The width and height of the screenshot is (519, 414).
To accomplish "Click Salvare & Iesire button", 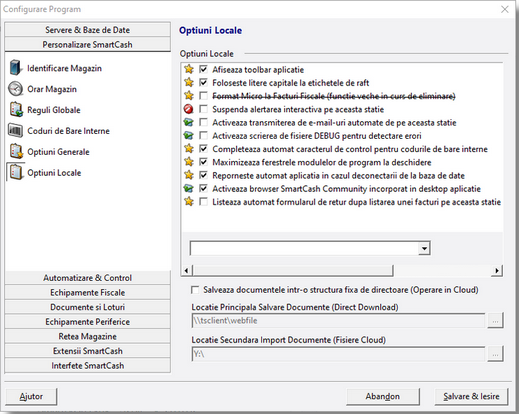I will pyautogui.click(x=471, y=396).
